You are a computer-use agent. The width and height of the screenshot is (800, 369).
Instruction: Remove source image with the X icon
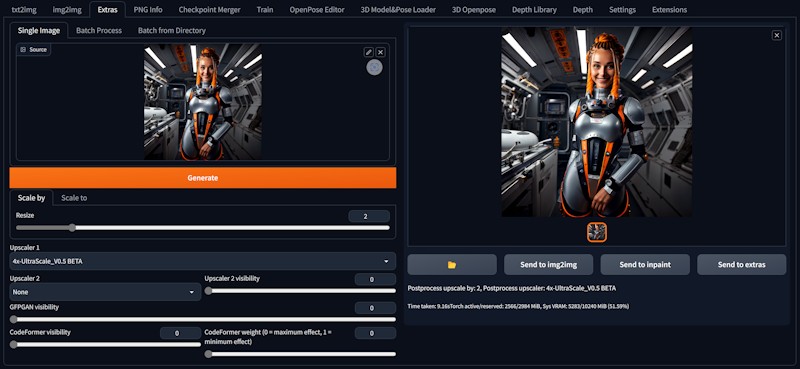[x=381, y=52]
